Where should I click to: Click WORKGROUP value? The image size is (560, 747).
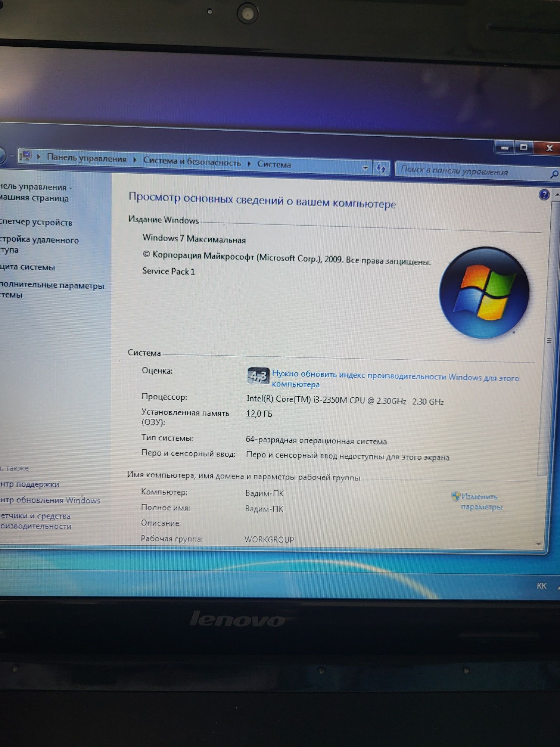click(x=269, y=539)
